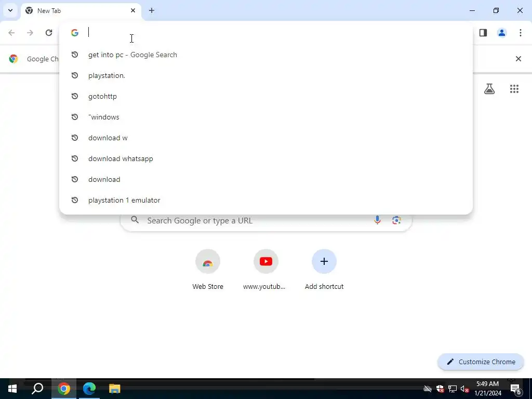Click the Chrome taskbar icon

coord(64,389)
